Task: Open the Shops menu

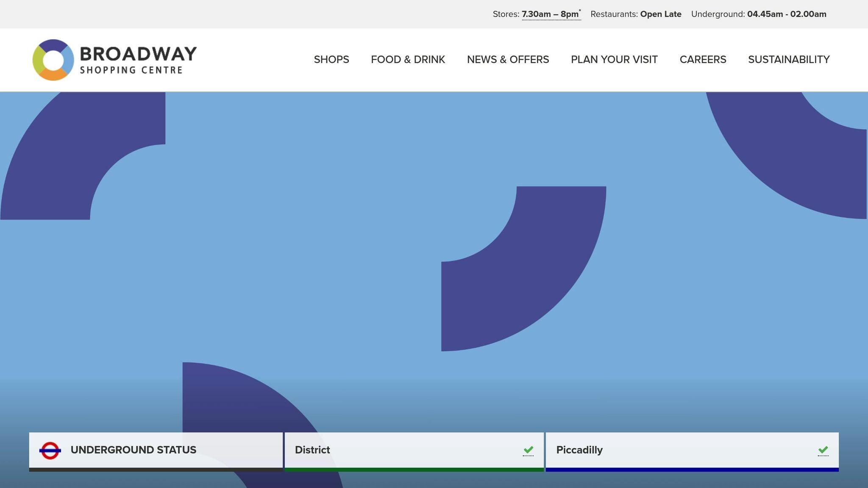Action: pyautogui.click(x=331, y=60)
